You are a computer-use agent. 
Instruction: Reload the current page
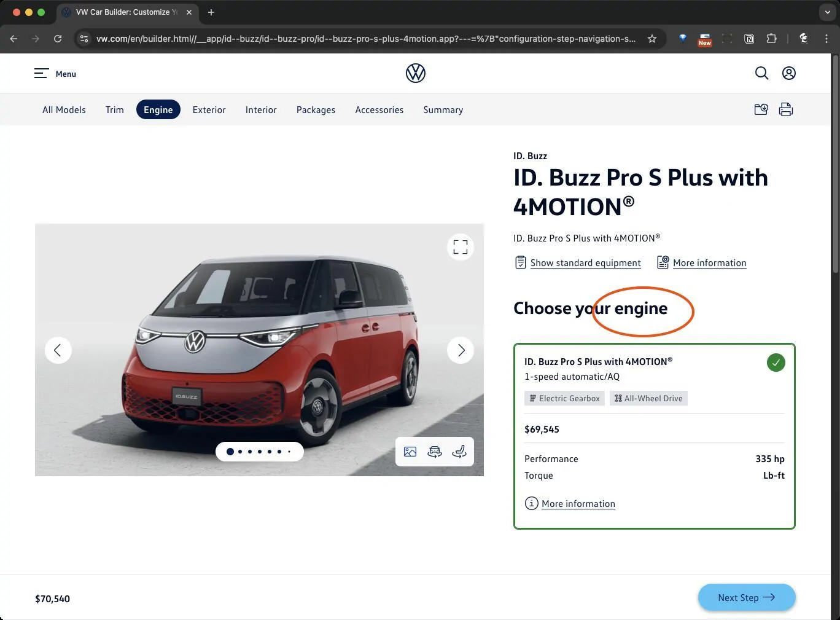coord(58,39)
